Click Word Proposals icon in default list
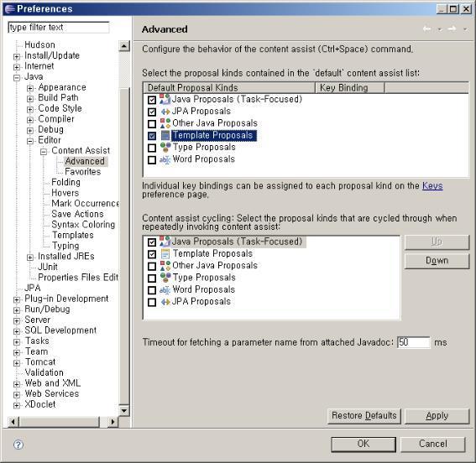Viewport: 476px width, 463px height. 165,159
